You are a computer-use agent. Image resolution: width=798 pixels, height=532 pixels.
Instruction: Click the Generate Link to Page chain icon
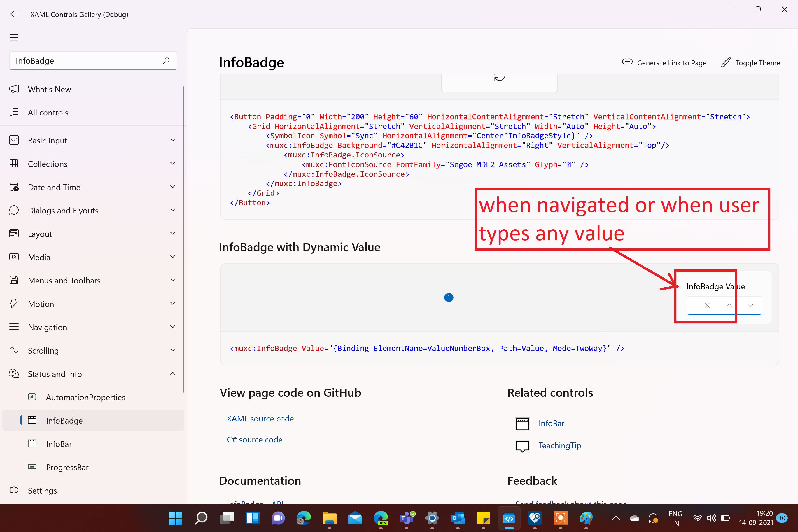(x=627, y=62)
